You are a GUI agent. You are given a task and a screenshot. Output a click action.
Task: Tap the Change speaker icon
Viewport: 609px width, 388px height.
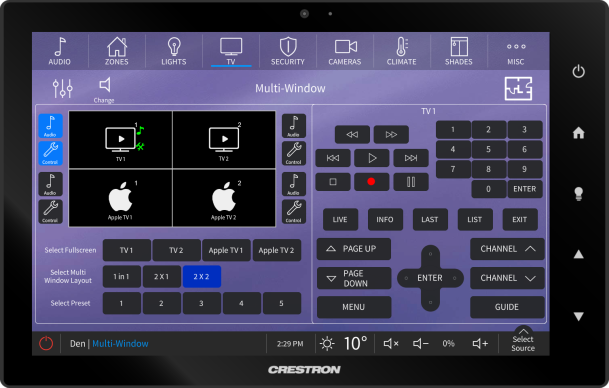tap(104, 90)
